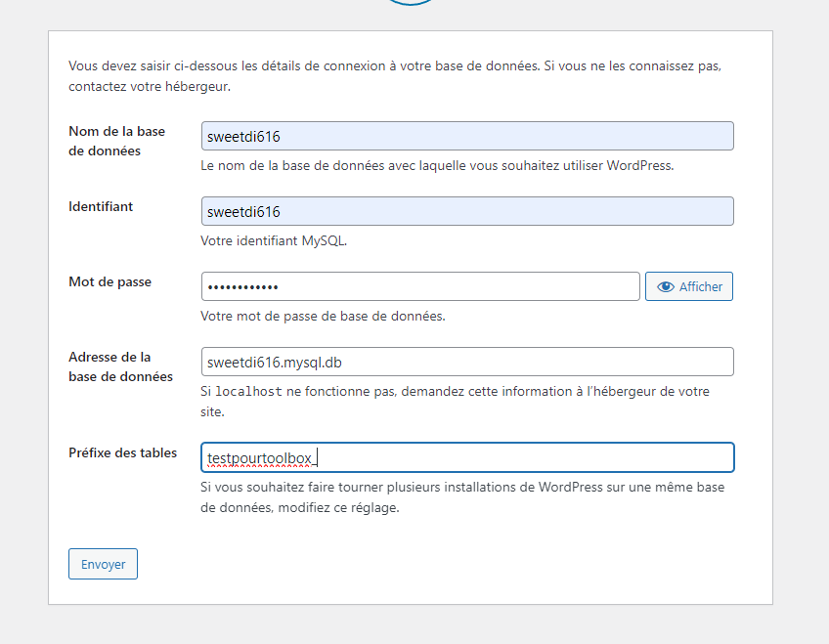The height and width of the screenshot is (644, 829).
Task: Click the WordPress logo at the top
Action: 412,3
